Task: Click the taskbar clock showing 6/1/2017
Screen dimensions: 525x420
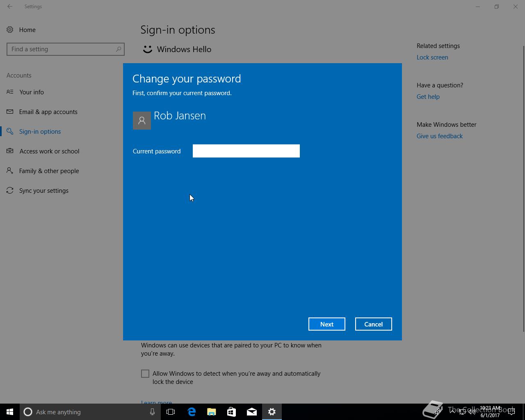Action: click(490, 412)
